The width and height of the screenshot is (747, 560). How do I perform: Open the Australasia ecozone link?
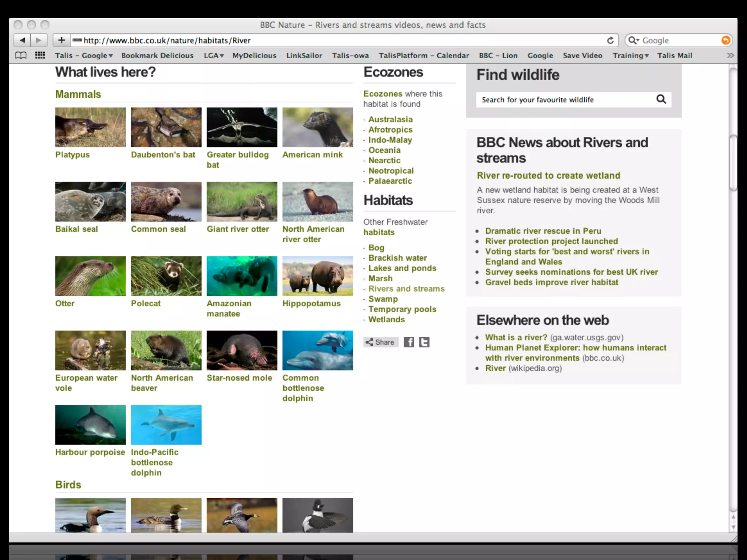click(x=390, y=119)
